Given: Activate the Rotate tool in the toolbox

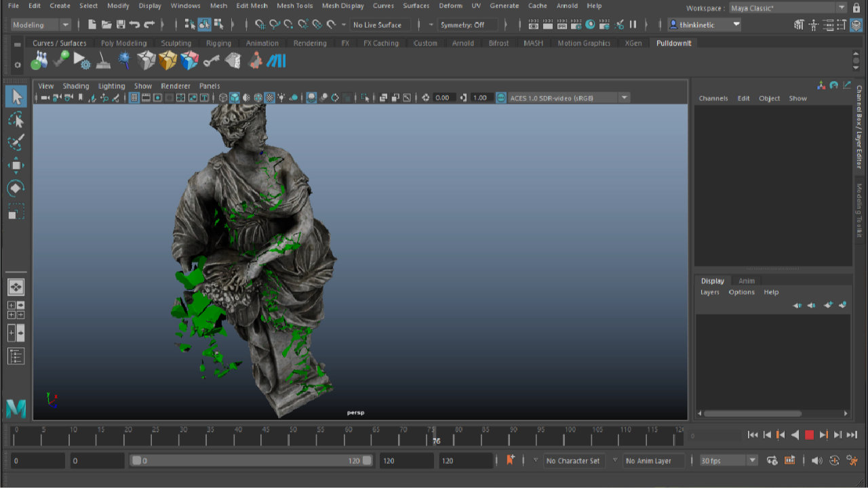Looking at the screenshot, I should click(x=16, y=188).
